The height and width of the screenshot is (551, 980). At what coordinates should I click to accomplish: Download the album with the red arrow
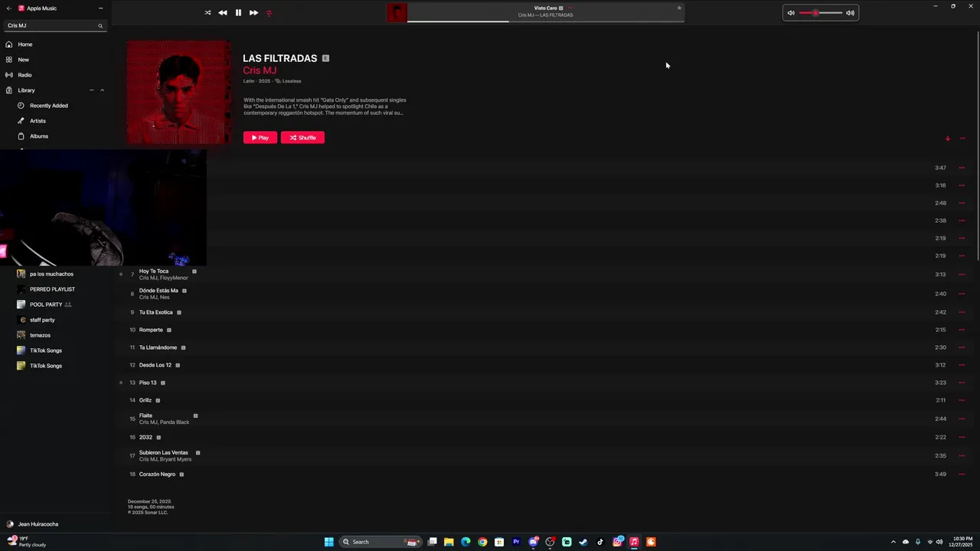click(948, 139)
